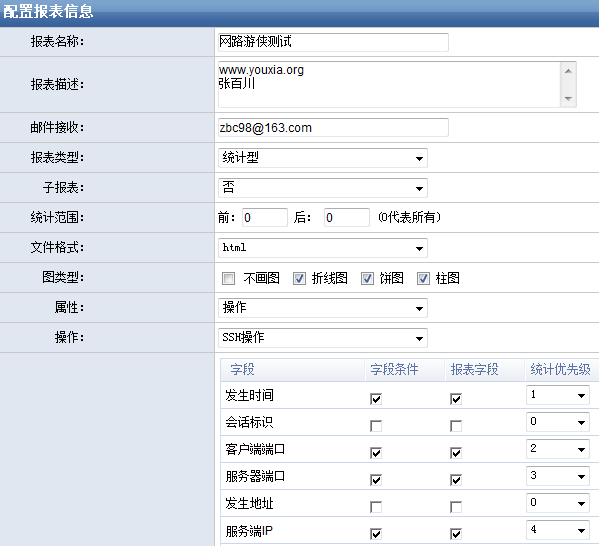Open priority dropdown for 服务端IP
This screenshot has height=546, width=599.
tap(558, 530)
